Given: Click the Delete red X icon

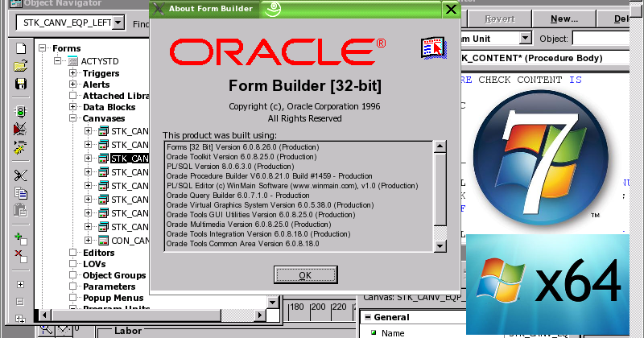Looking at the screenshot, I should [x=21, y=256].
